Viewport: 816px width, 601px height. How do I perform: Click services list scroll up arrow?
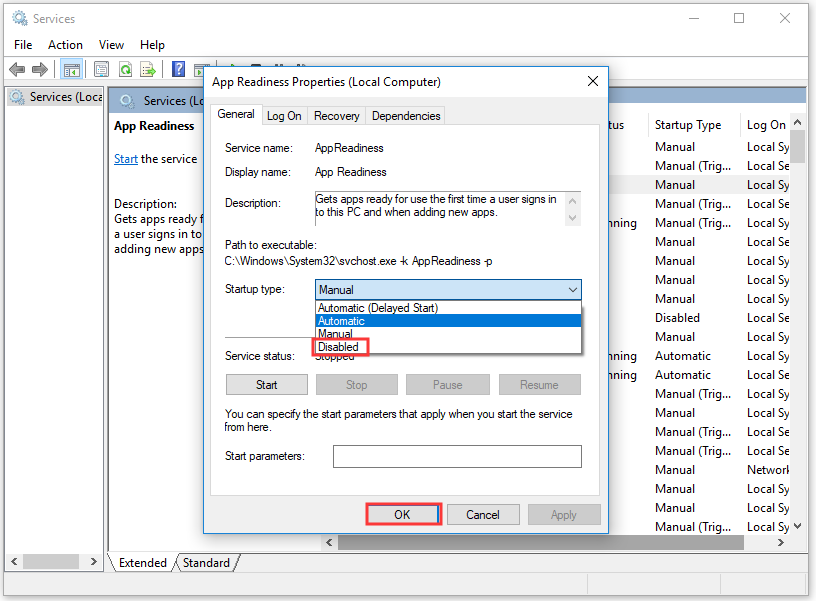coord(797,123)
